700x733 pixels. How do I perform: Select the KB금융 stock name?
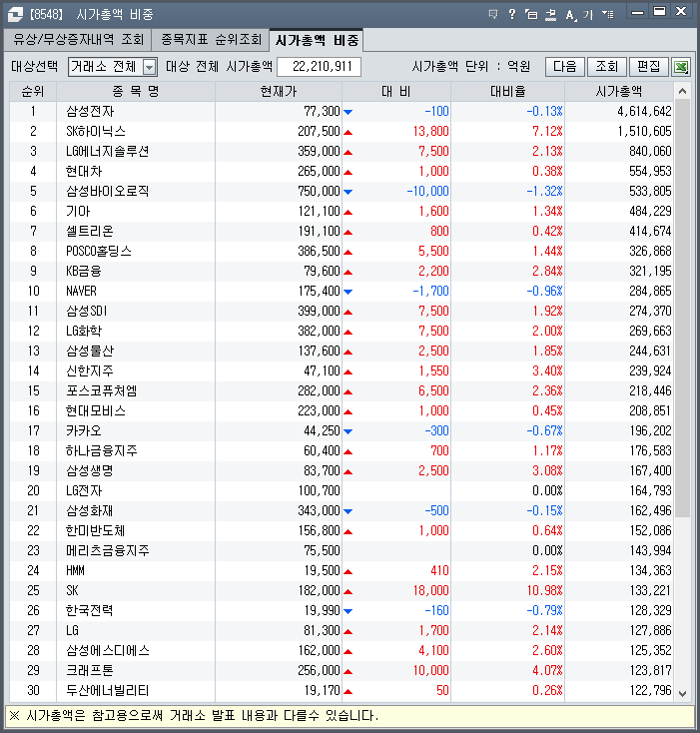point(84,272)
